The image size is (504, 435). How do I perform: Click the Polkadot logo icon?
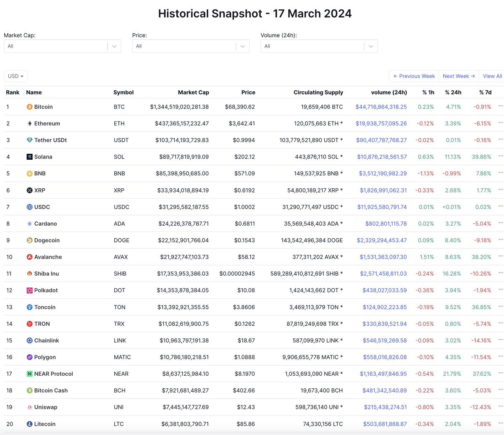click(x=29, y=290)
